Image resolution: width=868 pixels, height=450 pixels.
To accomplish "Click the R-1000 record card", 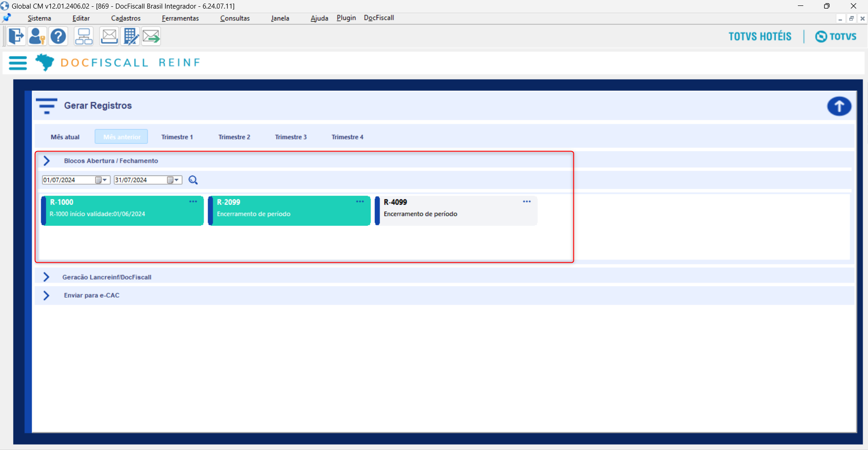I will (123, 210).
